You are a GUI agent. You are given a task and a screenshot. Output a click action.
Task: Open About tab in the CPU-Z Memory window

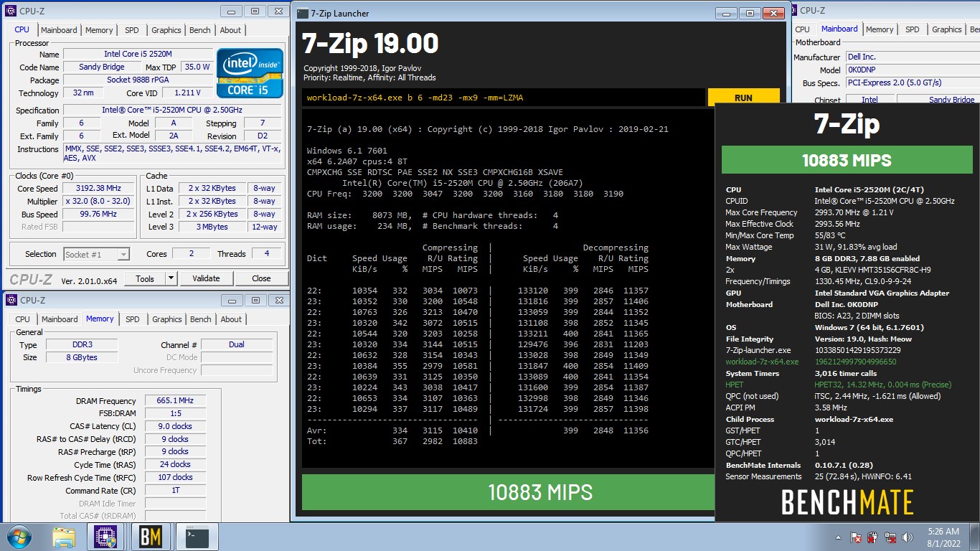pyautogui.click(x=231, y=319)
